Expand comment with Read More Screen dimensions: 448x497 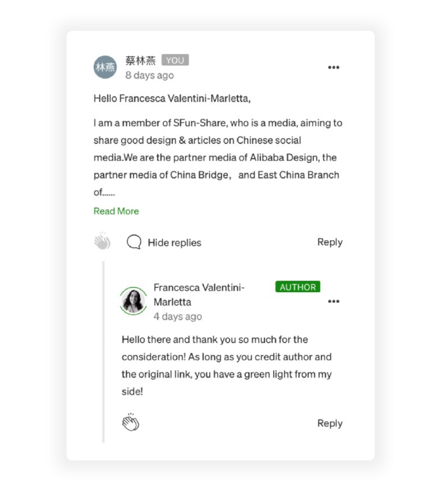(116, 211)
